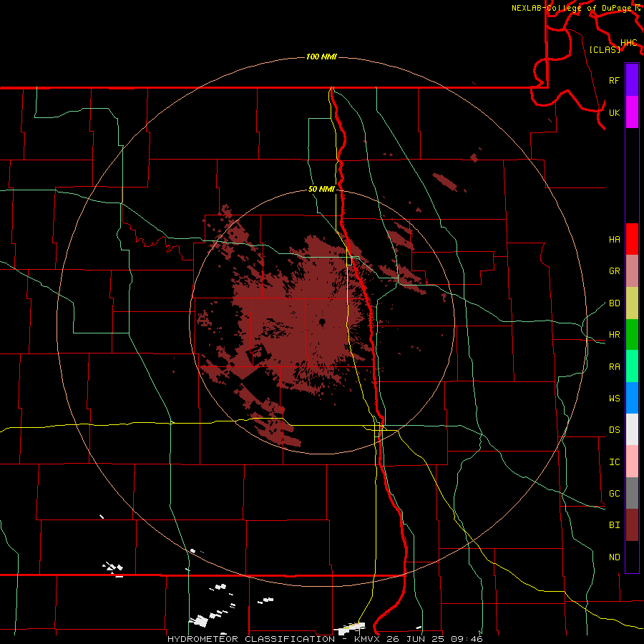Click the HR green legend swatch
The height and width of the screenshot is (644, 644).
(x=632, y=335)
